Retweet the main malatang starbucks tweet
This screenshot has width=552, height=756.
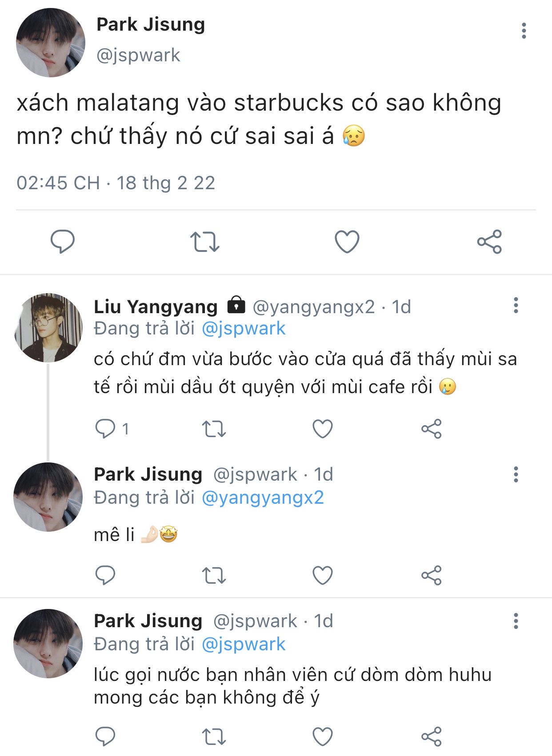pos(204,242)
